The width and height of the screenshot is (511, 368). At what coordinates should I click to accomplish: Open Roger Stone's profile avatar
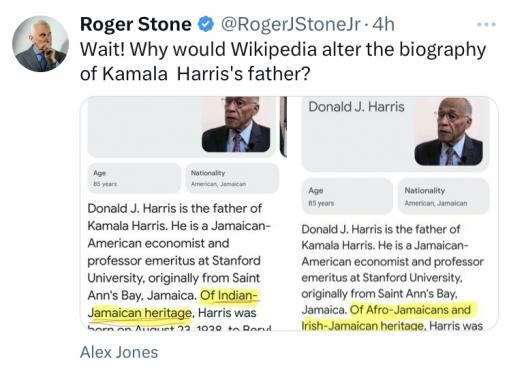pos(40,44)
